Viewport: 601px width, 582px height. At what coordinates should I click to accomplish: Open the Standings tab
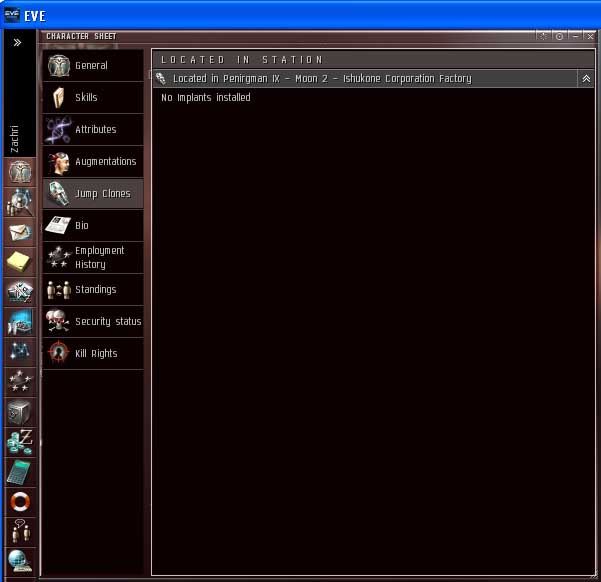(x=93, y=289)
